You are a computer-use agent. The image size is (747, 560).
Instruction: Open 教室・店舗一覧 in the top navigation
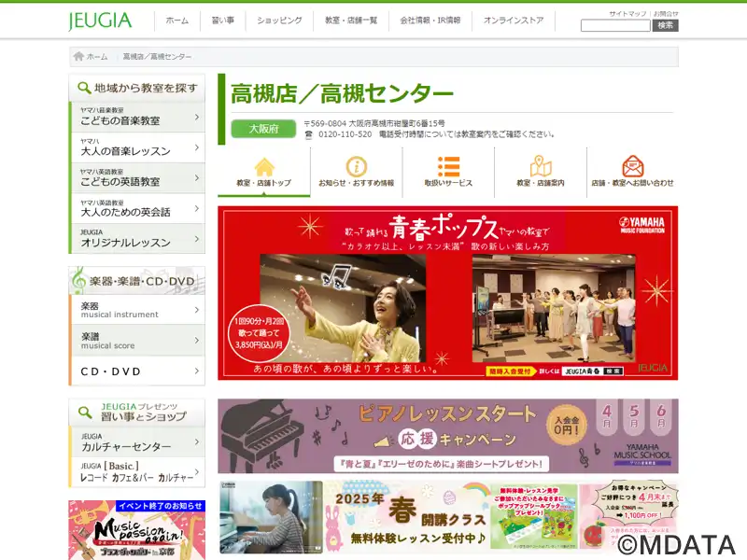point(351,21)
